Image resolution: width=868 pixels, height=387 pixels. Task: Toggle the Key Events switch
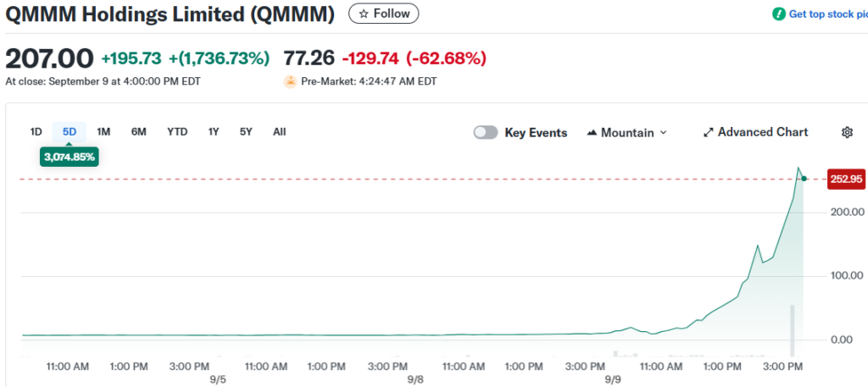pos(486,133)
